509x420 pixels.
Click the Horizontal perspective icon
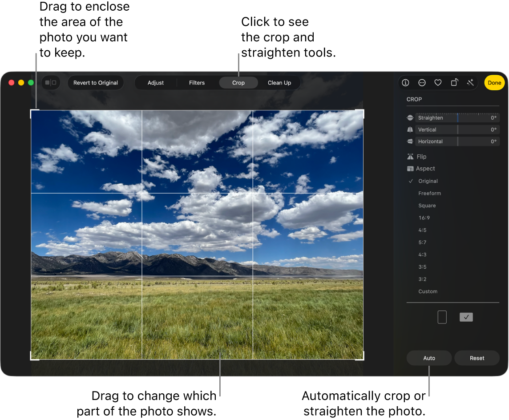pyautogui.click(x=410, y=141)
